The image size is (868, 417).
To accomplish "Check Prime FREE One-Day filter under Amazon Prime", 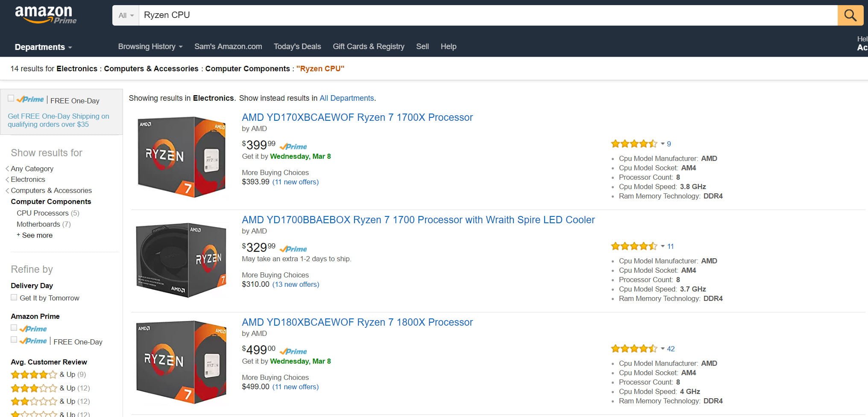I will click(14, 340).
